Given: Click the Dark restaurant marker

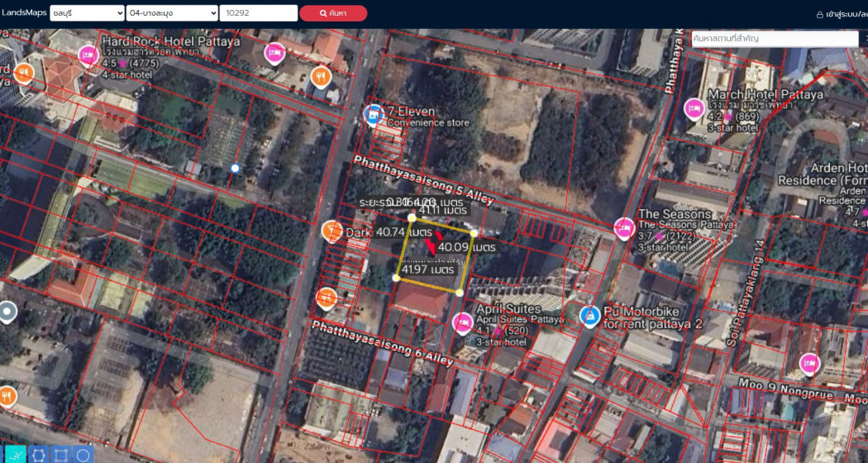Looking at the screenshot, I should (332, 231).
